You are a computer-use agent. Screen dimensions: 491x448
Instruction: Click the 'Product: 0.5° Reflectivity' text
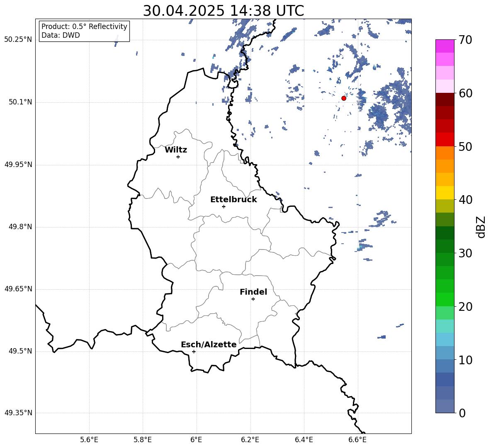tap(84, 27)
